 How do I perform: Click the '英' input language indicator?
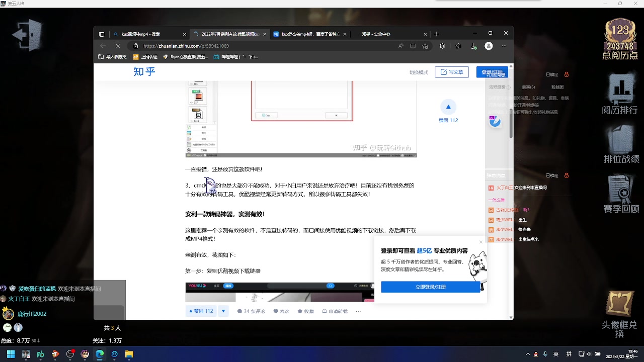[556, 354]
